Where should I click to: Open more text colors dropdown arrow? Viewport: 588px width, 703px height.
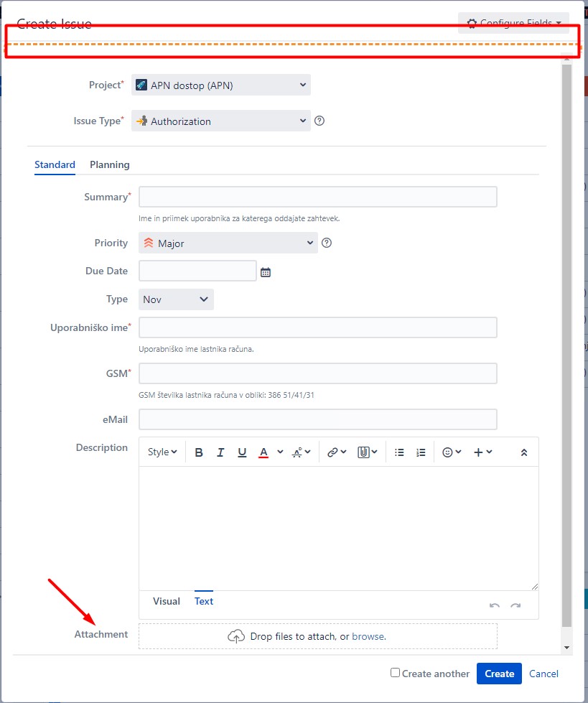280,452
